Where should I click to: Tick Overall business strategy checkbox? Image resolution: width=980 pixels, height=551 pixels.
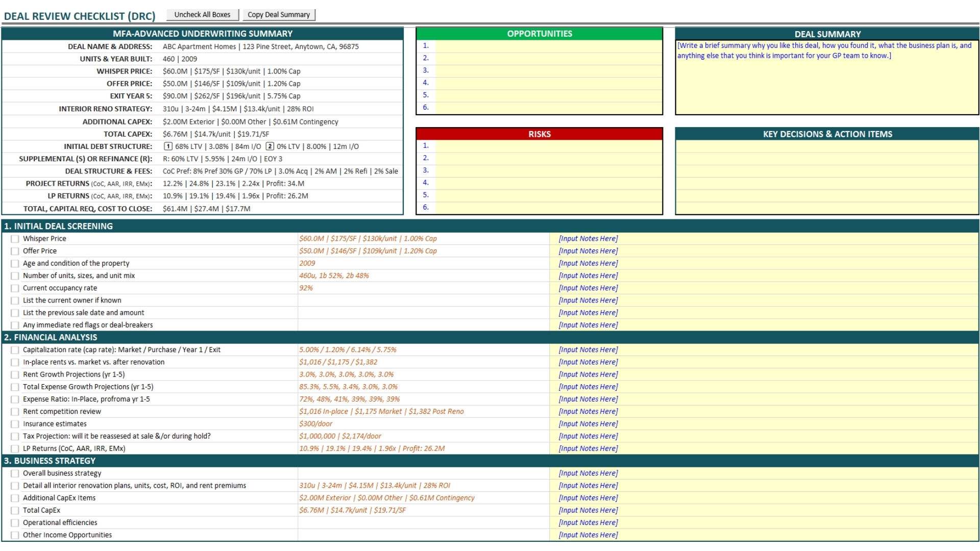pos(15,473)
